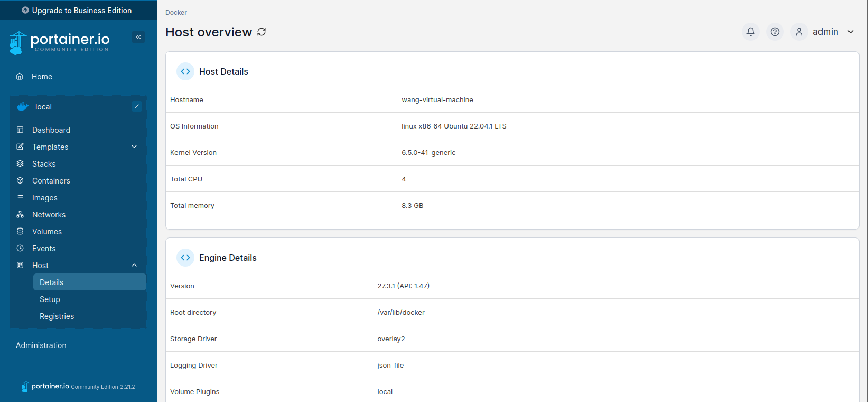The image size is (868, 402).
Task: Click the admin user avatar icon
Action: pos(799,32)
